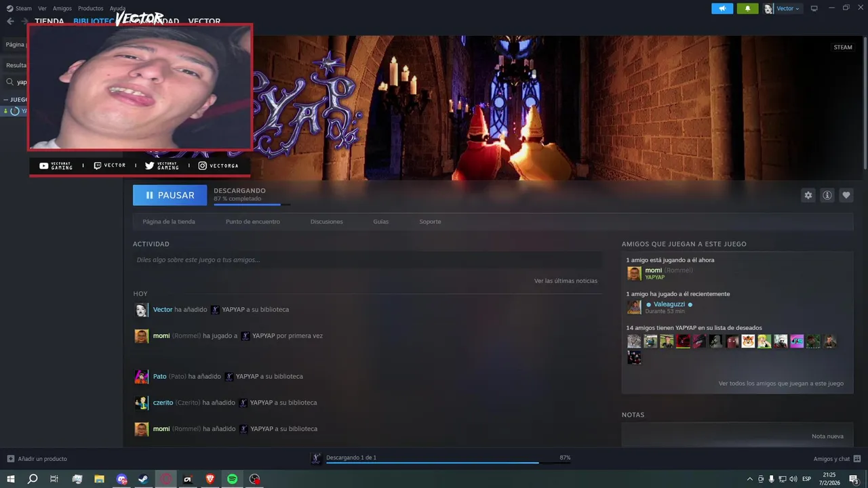Open momi's avatar in friends playing now

634,273
